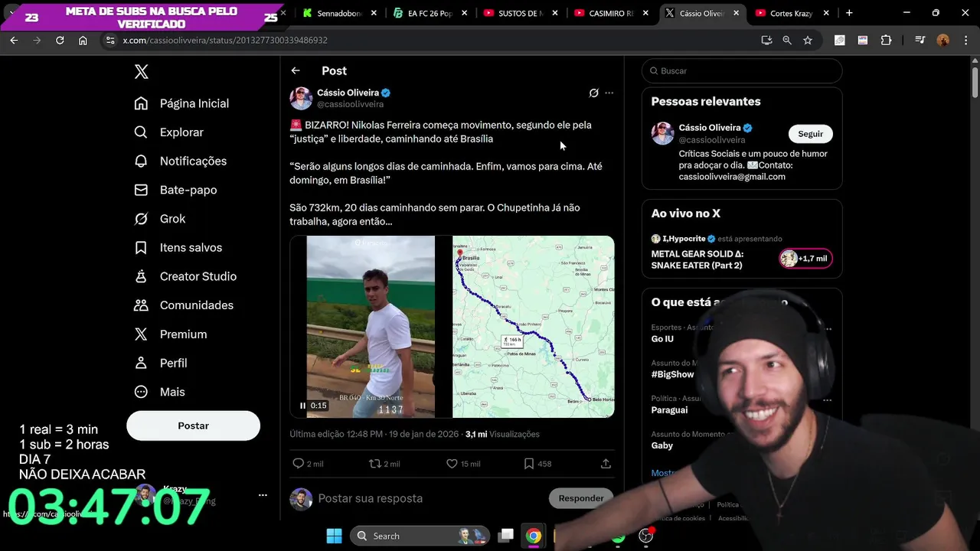The image size is (980, 551).
Task: Open a new browser tab
Action: click(x=849, y=13)
